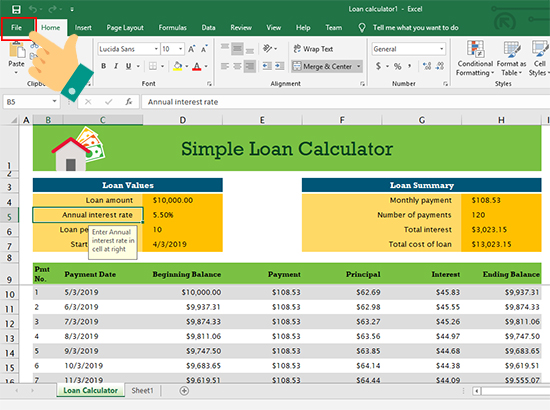550x410 pixels.
Task: Switch to the Sheet1 tab
Action: point(142,390)
